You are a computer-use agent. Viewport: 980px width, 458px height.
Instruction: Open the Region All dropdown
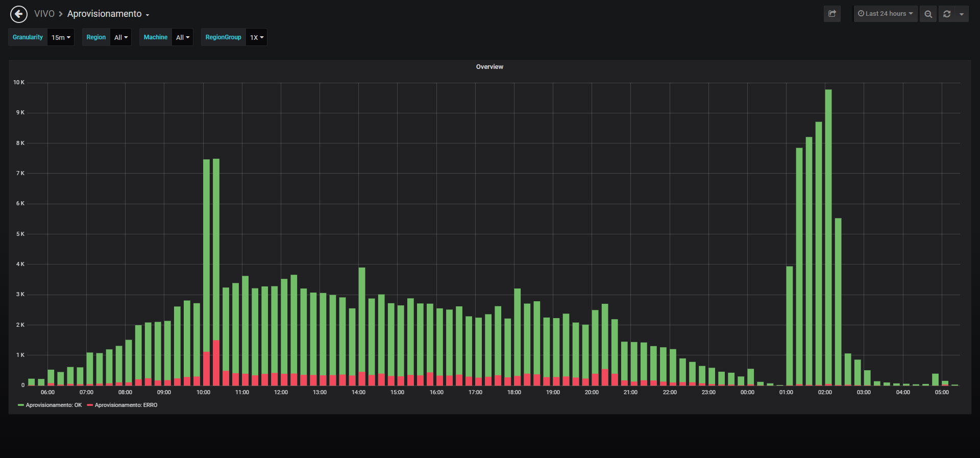tap(121, 37)
